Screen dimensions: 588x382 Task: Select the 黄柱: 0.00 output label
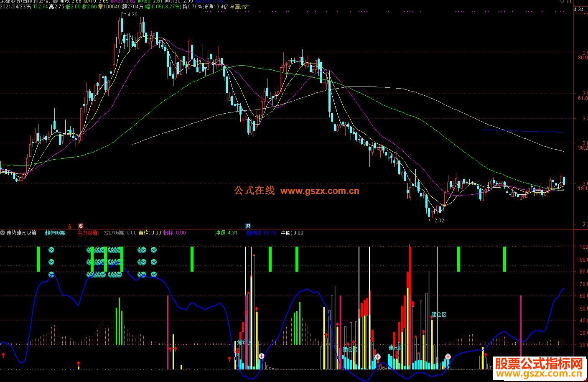point(150,233)
